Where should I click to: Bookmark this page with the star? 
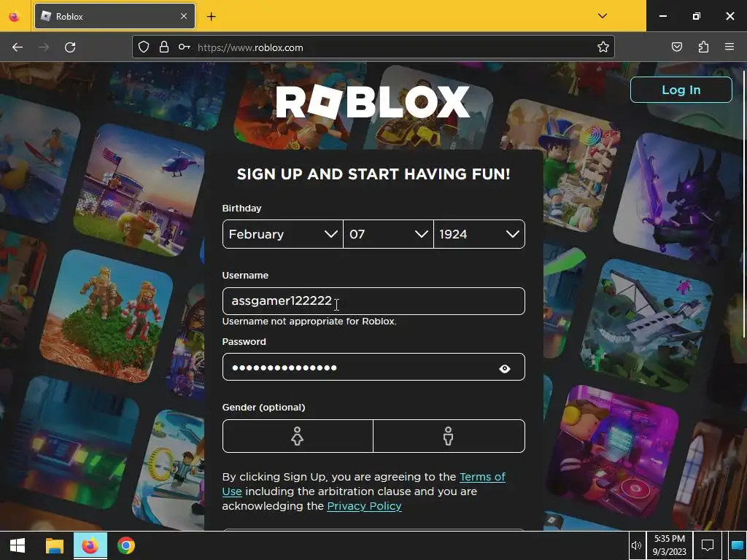(x=603, y=47)
